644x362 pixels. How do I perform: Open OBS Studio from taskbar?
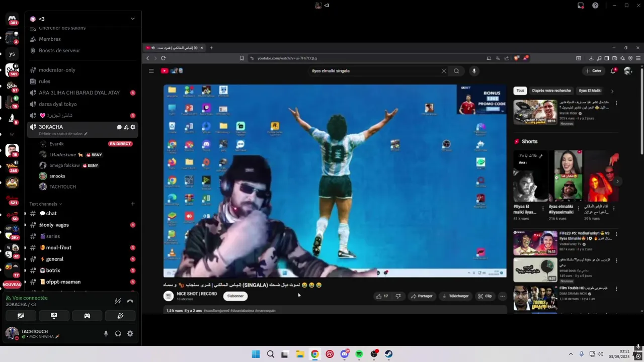click(x=374, y=354)
